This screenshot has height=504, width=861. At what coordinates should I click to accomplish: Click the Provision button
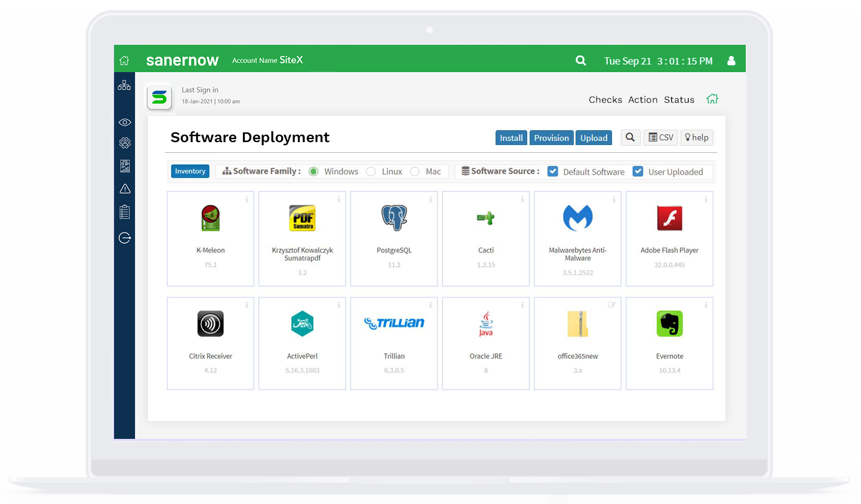coord(552,138)
